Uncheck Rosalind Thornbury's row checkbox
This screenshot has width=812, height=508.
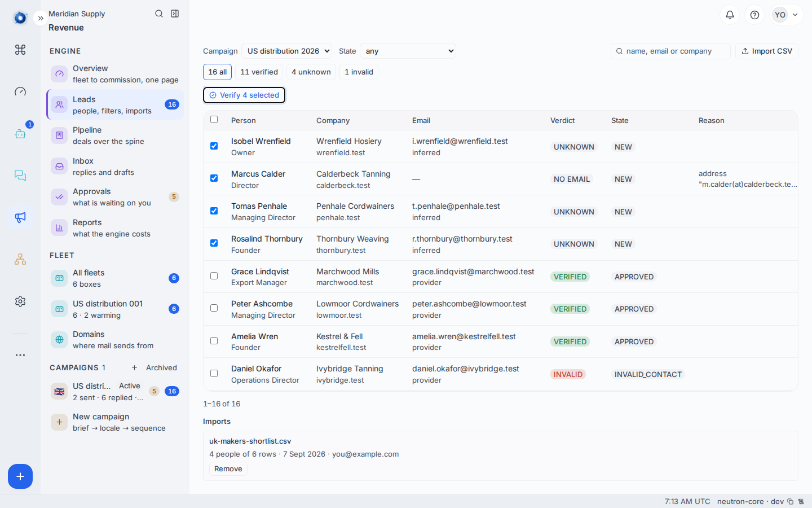(214, 243)
